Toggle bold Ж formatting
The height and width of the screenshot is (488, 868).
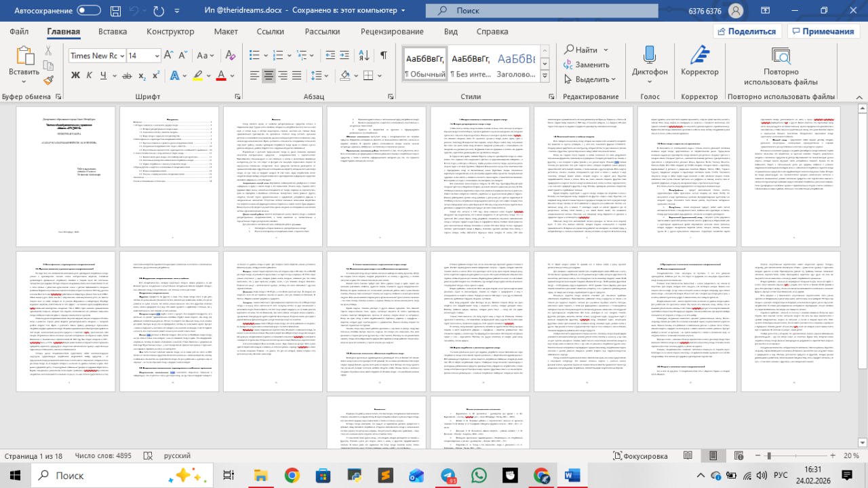(x=76, y=75)
